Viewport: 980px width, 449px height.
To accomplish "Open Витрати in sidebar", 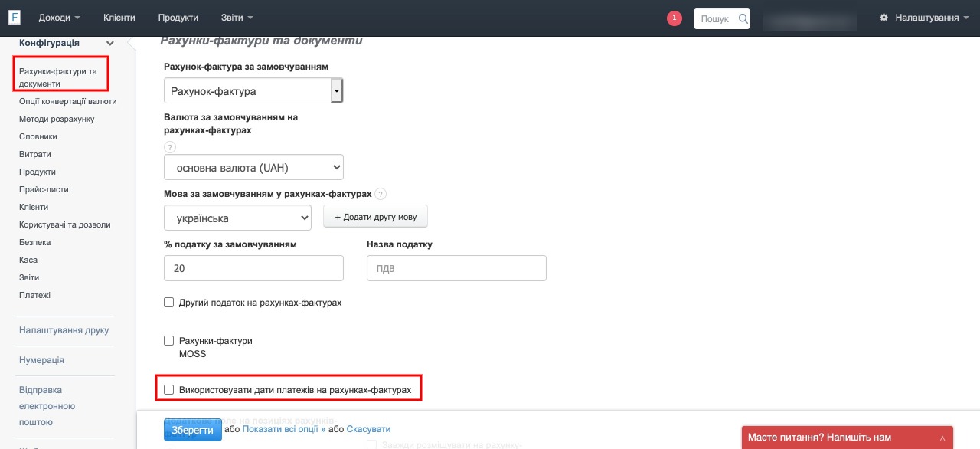I will (35, 154).
